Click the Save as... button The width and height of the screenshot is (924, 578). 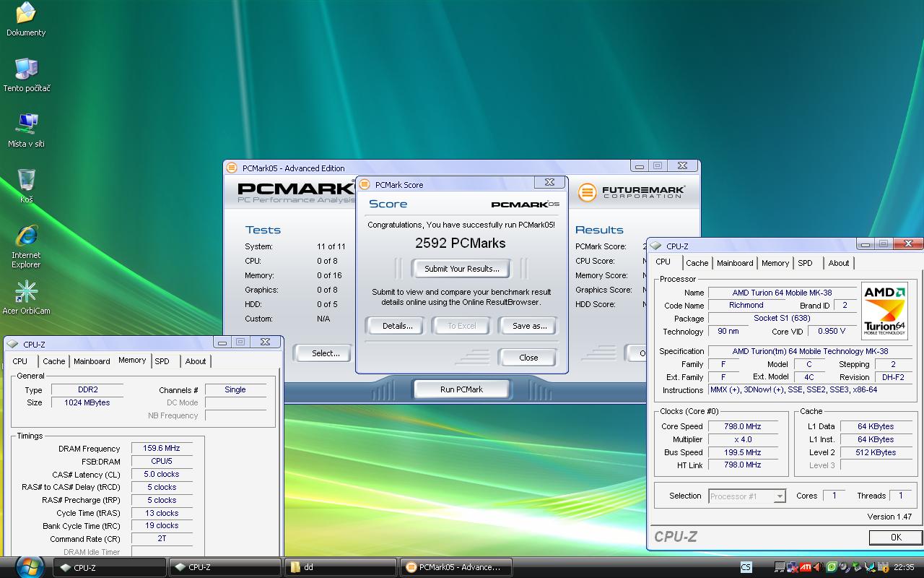(x=529, y=326)
